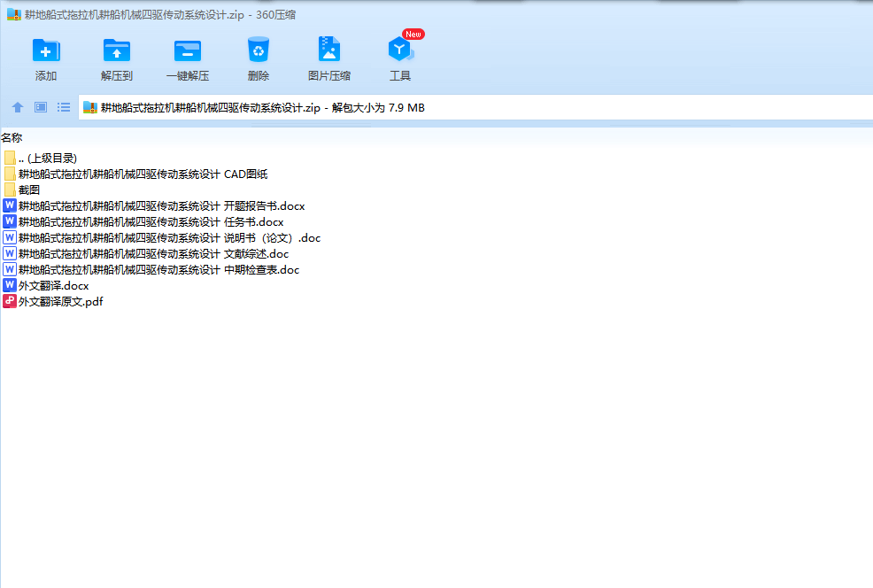The height and width of the screenshot is (588, 873).
Task: Click the 解压到 (Extract to) icon
Action: 116,50
